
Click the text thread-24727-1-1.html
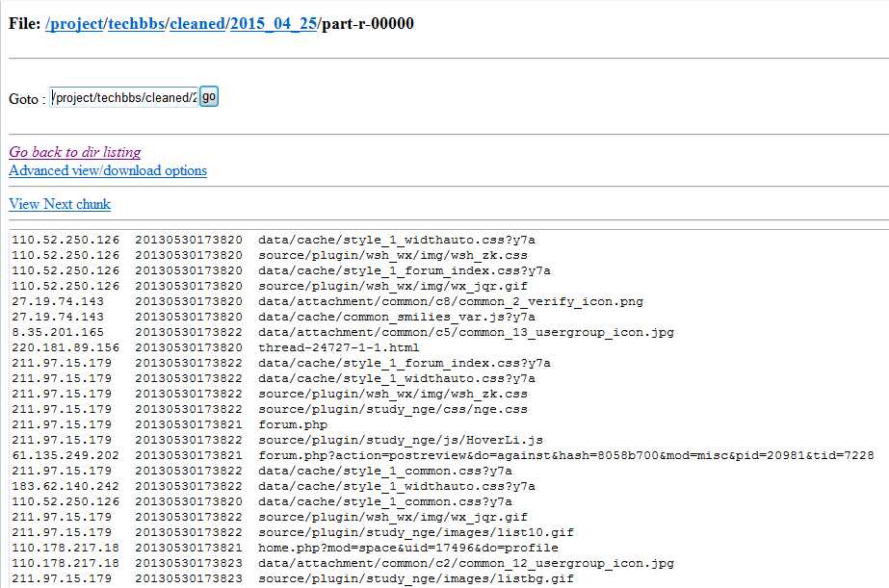(338, 347)
